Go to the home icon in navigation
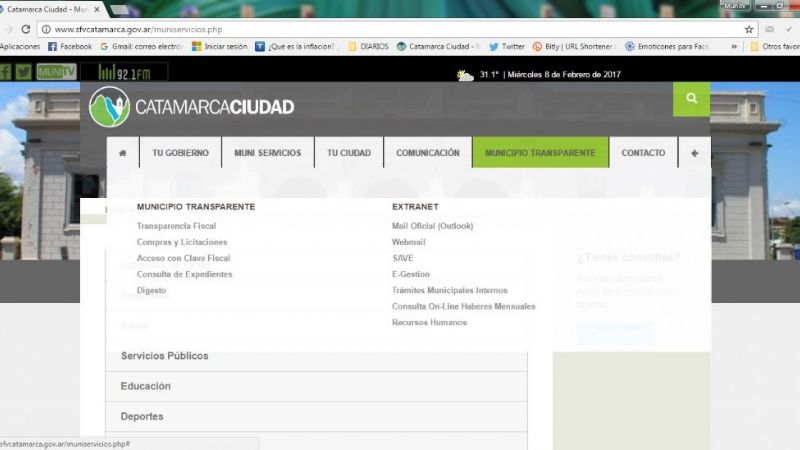 (x=122, y=153)
